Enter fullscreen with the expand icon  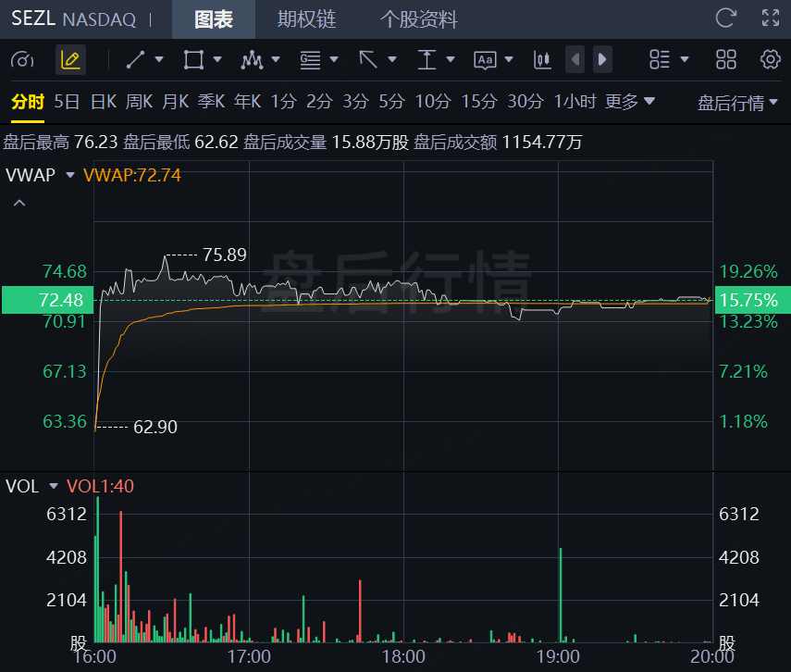point(770,18)
